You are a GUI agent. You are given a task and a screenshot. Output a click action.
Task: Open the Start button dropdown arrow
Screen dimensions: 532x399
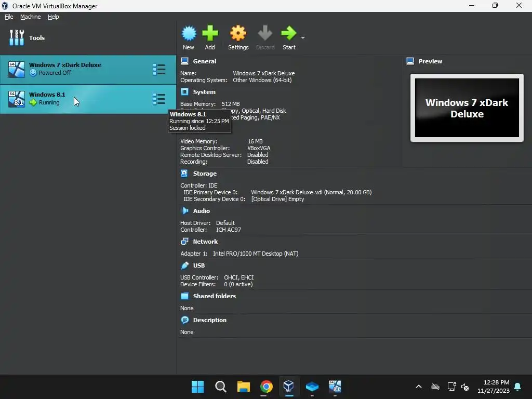[303, 37]
